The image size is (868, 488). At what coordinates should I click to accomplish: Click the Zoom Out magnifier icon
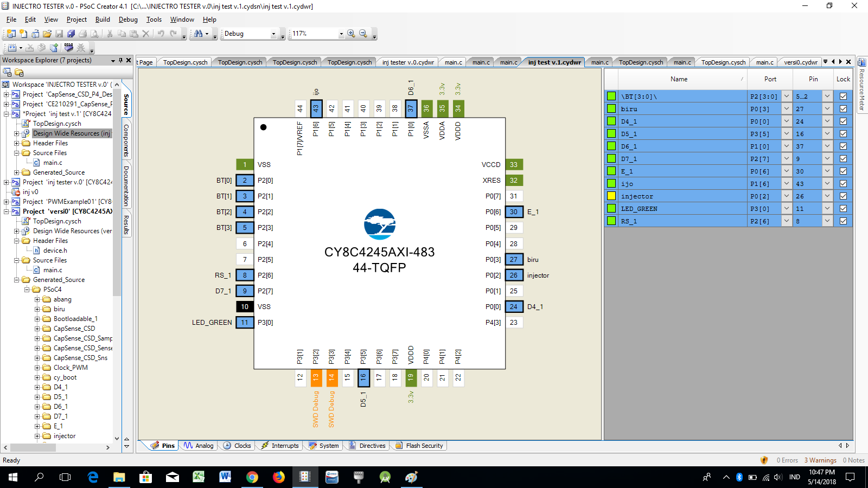tap(363, 34)
